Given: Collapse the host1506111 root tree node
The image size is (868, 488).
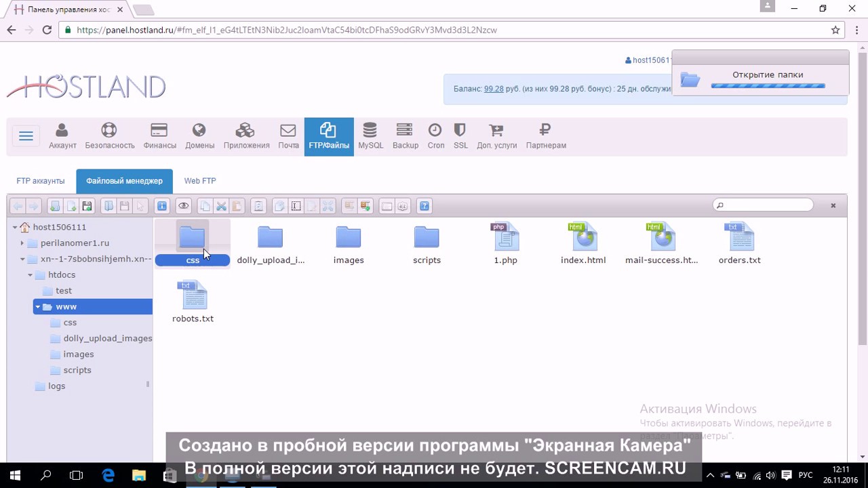Looking at the screenshot, I should pos(15,227).
